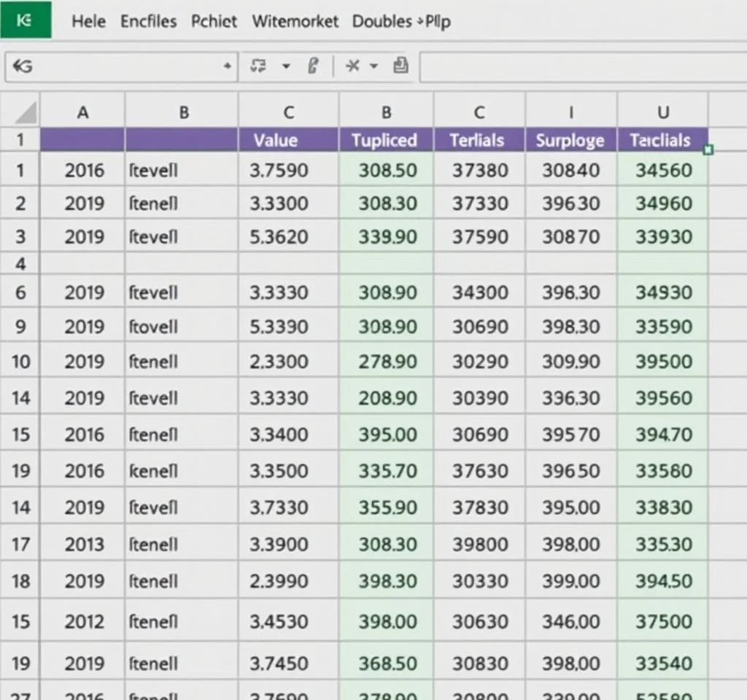This screenshot has height=700, width=747.
Task: Click the select-all triangle at grid corner
Action: [26, 113]
